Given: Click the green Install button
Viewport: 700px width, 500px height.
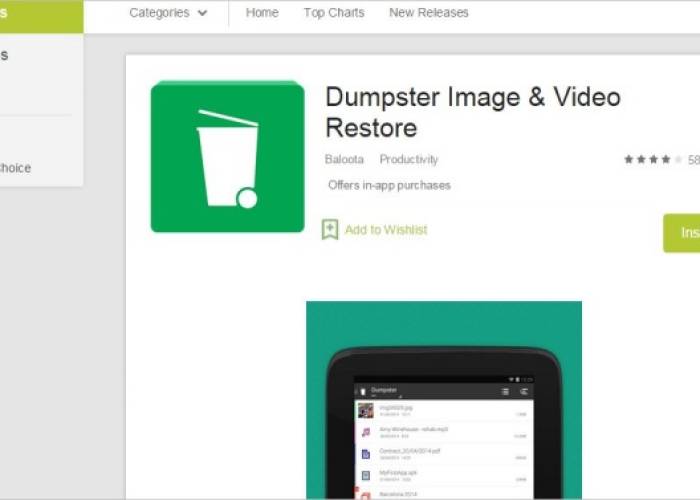Looking at the screenshot, I should pos(681,233).
